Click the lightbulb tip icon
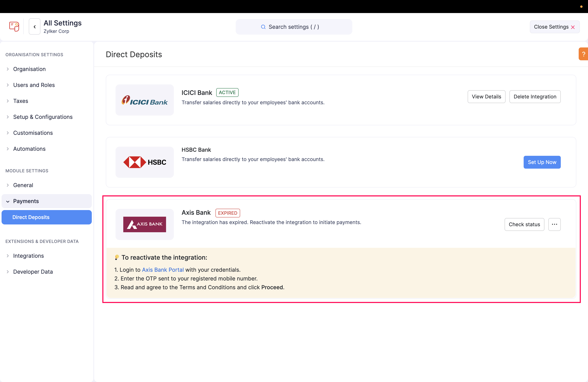 117,257
